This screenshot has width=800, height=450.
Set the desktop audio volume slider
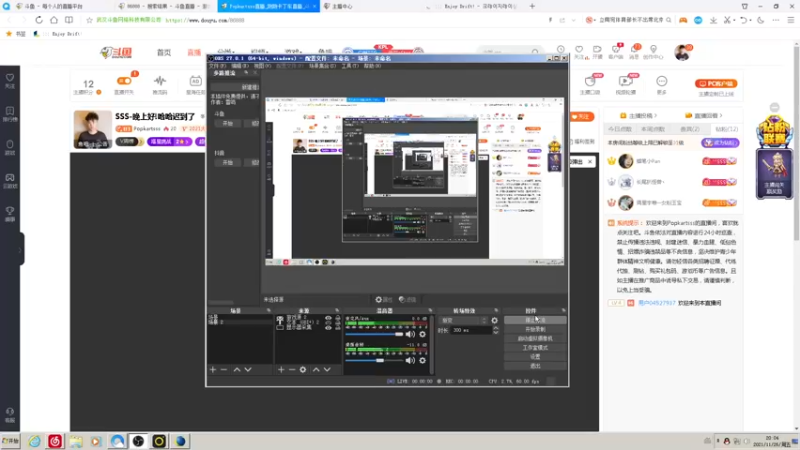[x=374, y=360]
